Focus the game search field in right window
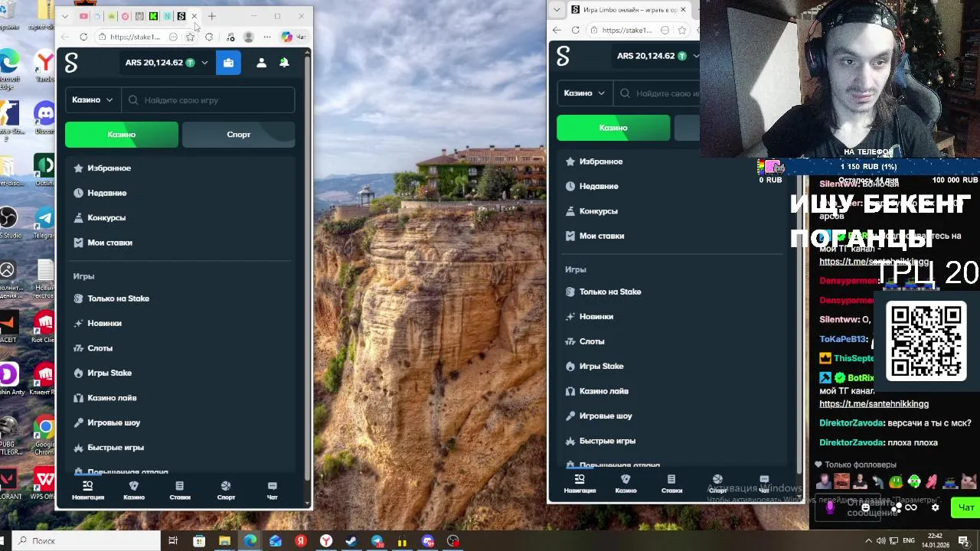The image size is (980, 551). 656,93
